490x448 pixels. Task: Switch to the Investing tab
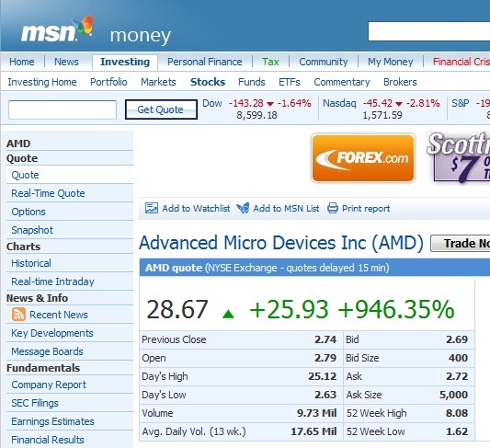(125, 62)
